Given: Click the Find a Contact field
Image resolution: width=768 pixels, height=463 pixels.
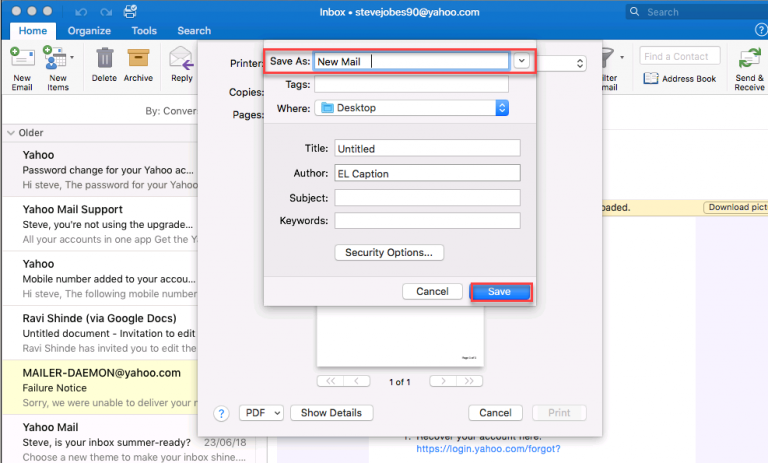Looking at the screenshot, I should pos(680,56).
